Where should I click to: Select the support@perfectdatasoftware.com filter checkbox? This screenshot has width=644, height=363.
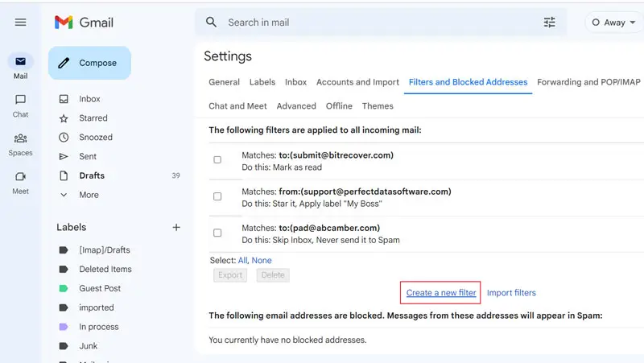click(217, 196)
